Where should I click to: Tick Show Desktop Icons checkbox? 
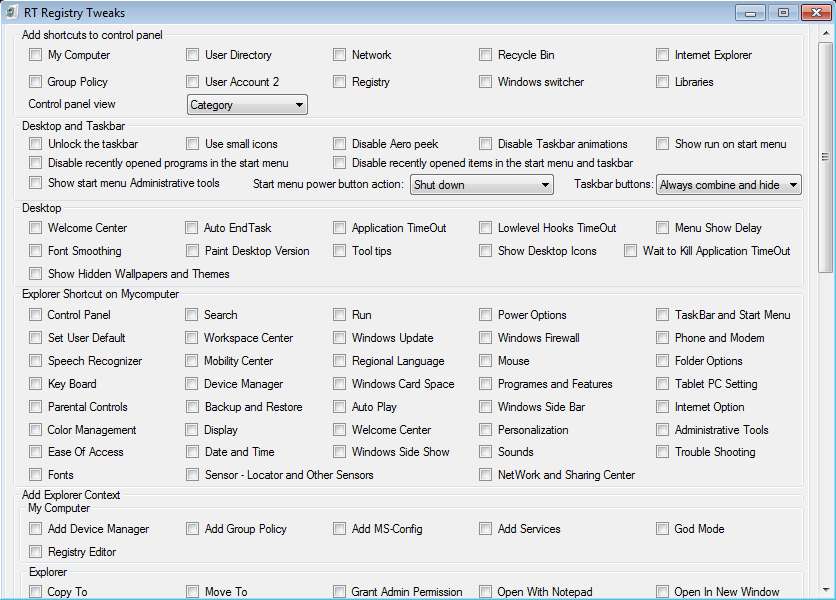486,251
